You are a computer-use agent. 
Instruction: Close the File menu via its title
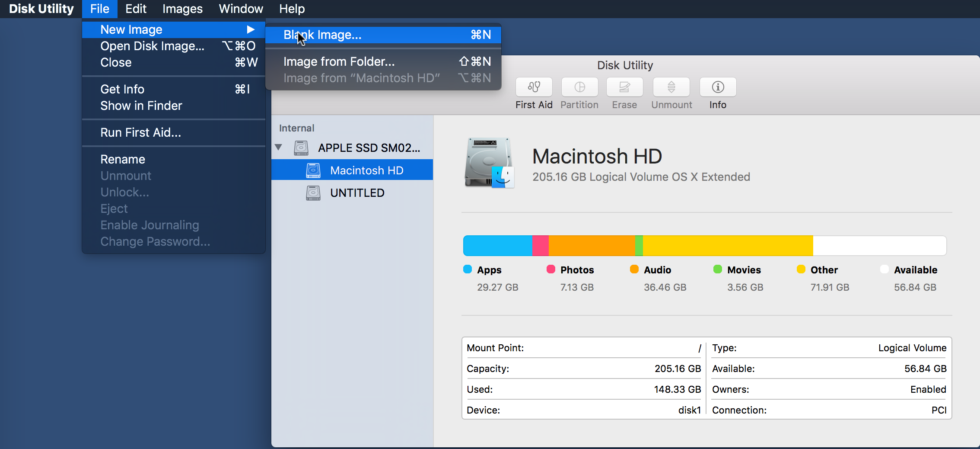100,9
